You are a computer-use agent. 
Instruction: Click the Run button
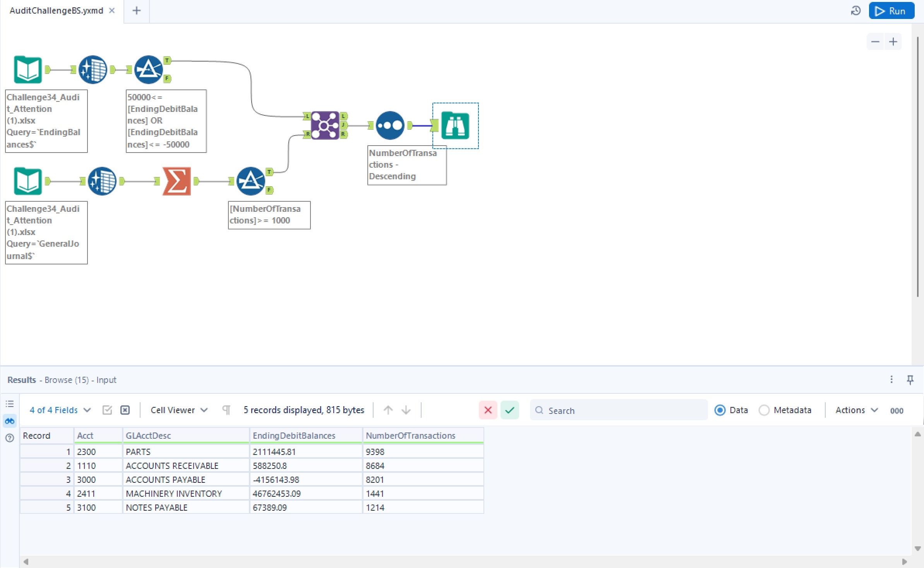tap(891, 11)
